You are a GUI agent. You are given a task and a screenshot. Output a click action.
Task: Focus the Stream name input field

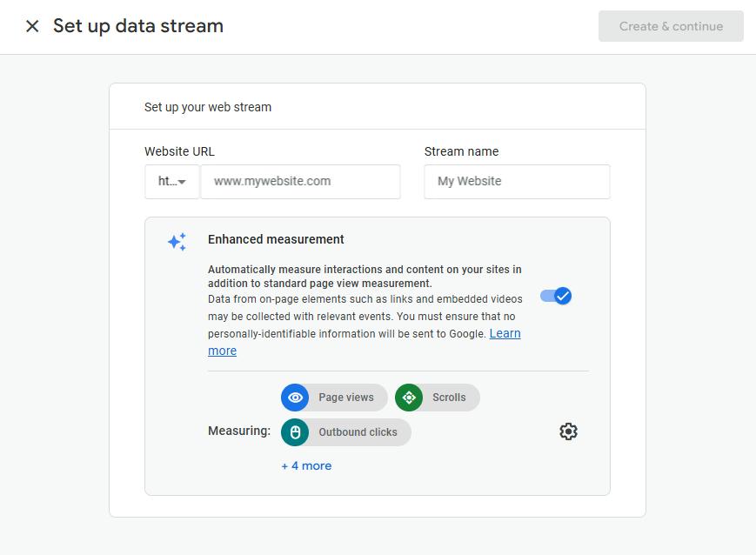[x=517, y=181]
